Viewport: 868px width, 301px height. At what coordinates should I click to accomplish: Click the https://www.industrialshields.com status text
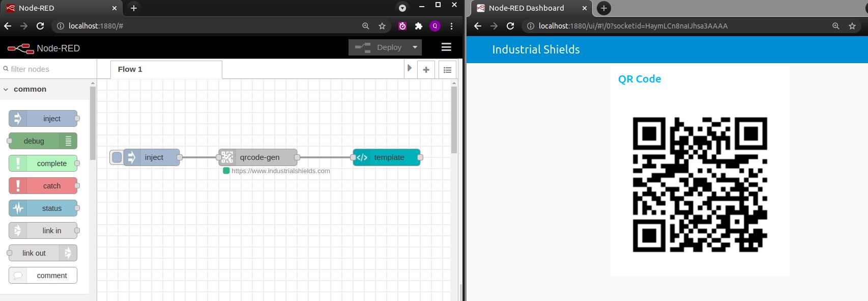(x=280, y=171)
